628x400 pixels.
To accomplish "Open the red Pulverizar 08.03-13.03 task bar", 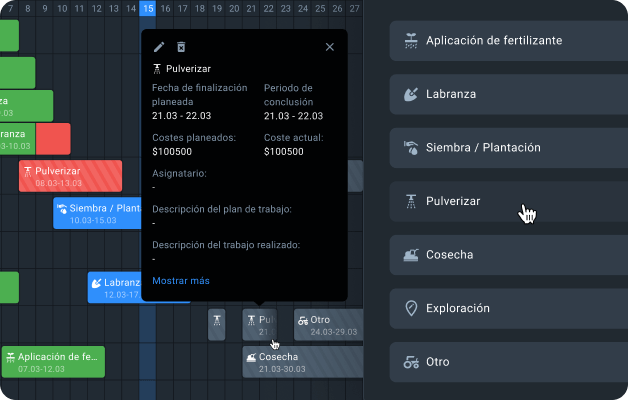I will pos(70,176).
